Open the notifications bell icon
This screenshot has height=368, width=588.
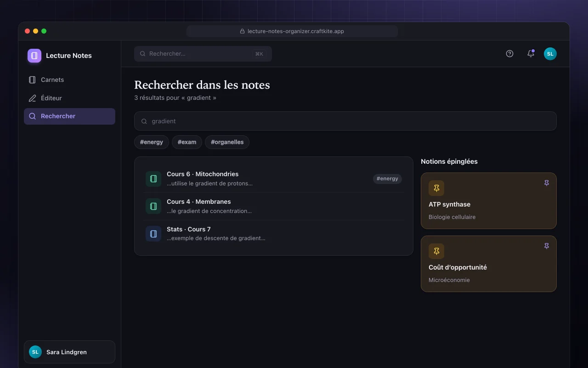[x=531, y=54]
